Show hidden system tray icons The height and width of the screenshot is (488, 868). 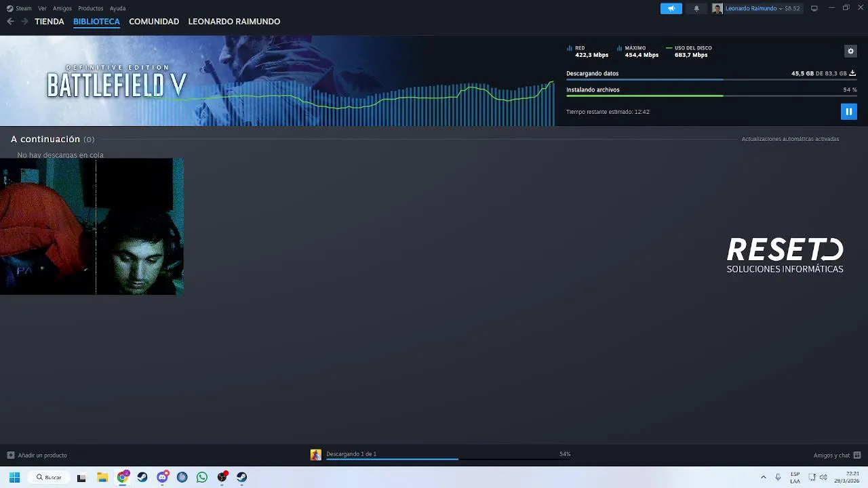764,477
